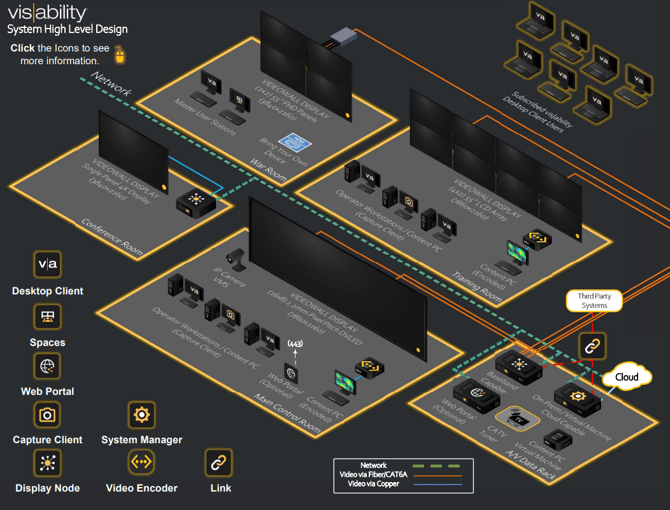Click the System Manager server in data rack

pyautogui.click(x=578, y=399)
